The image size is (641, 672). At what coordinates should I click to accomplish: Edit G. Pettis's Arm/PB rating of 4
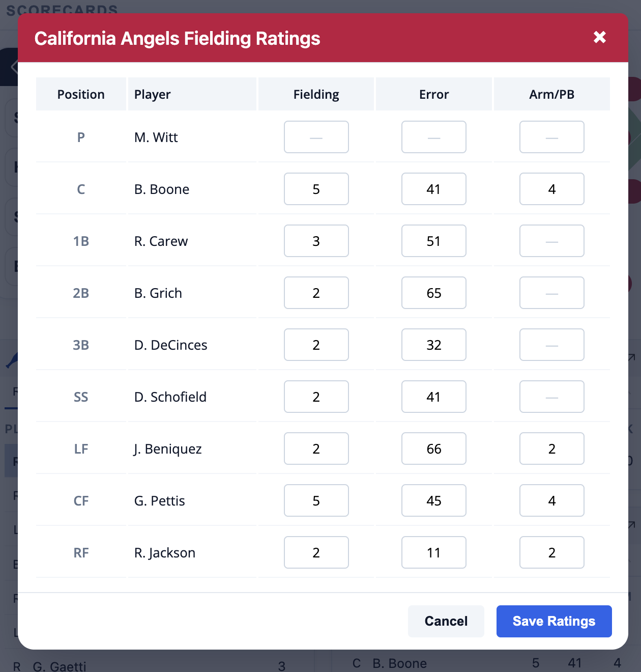point(551,500)
